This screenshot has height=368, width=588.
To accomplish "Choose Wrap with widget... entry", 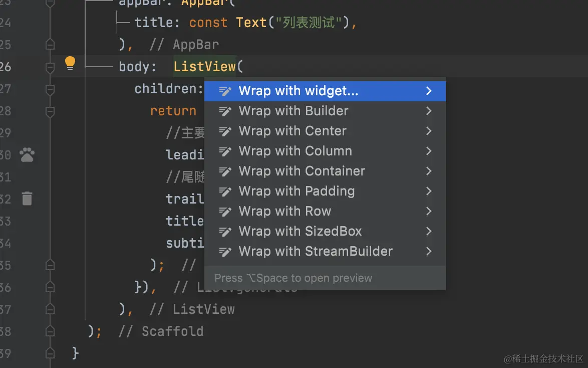I will (299, 91).
